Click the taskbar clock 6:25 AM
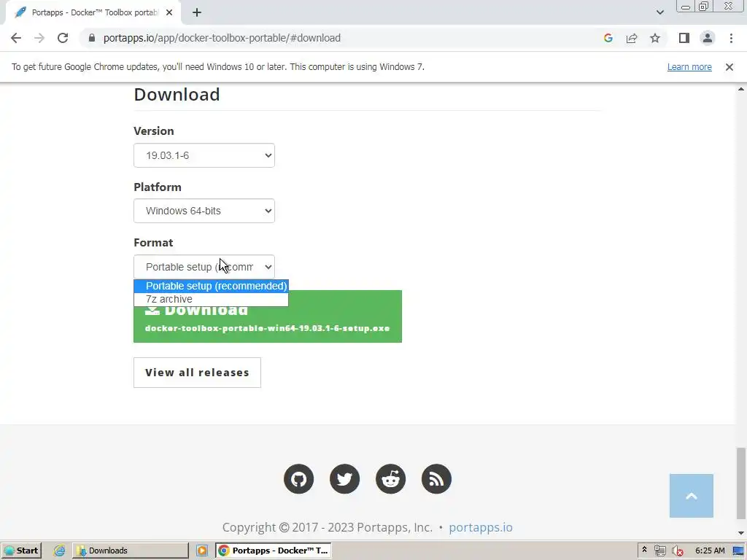Viewport: 747px width, 560px height. pyautogui.click(x=710, y=551)
